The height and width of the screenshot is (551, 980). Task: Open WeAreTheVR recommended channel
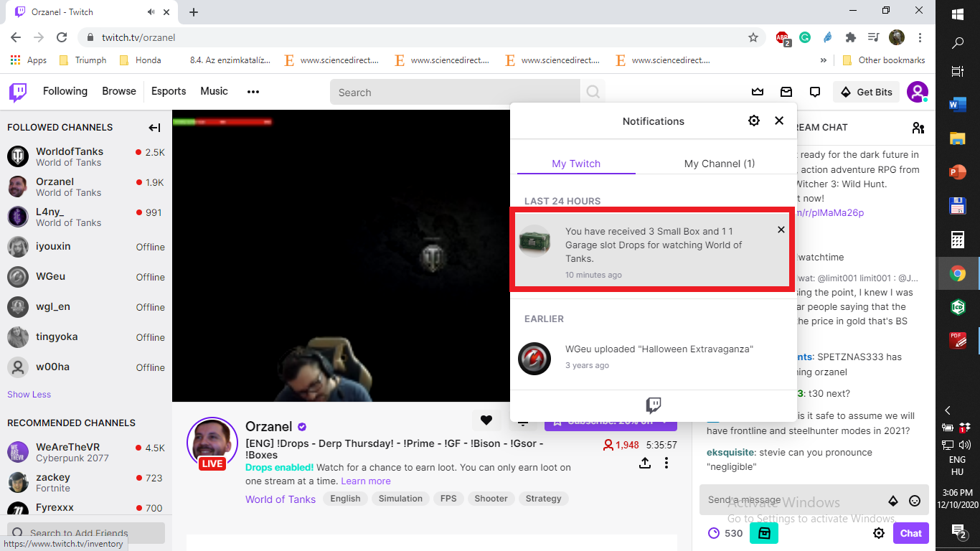pos(86,452)
